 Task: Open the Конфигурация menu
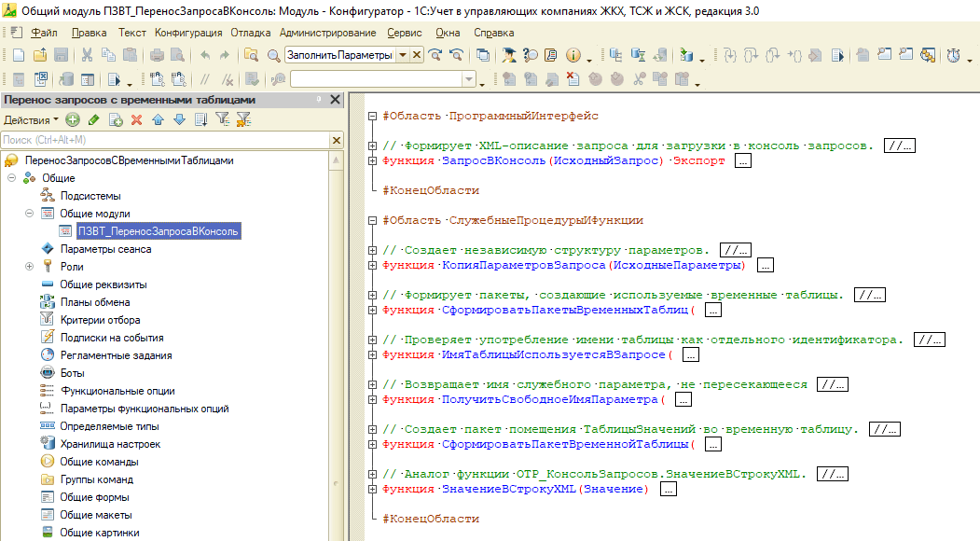(x=188, y=33)
